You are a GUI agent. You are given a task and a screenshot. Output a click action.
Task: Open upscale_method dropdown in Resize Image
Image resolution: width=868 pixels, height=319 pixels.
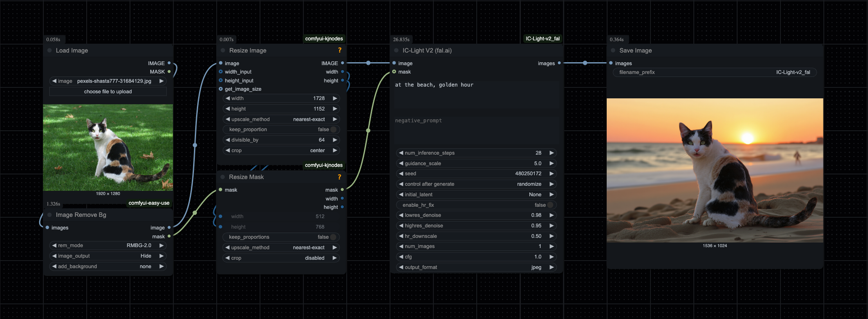(x=281, y=119)
